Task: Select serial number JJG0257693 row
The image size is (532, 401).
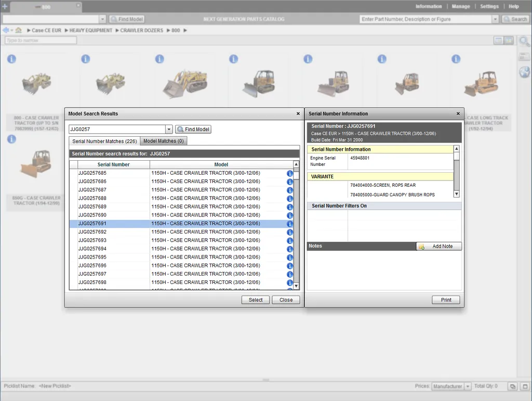Action: pyautogui.click(x=181, y=240)
